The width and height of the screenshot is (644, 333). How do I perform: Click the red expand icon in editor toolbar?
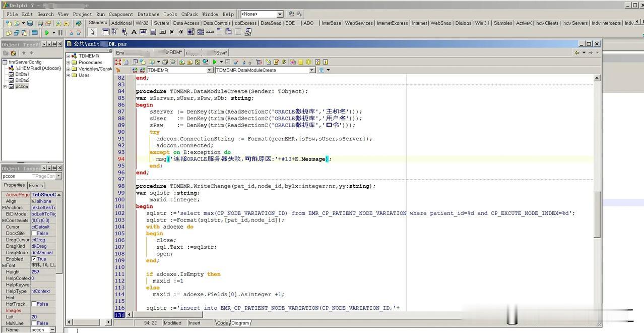tap(118, 62)
